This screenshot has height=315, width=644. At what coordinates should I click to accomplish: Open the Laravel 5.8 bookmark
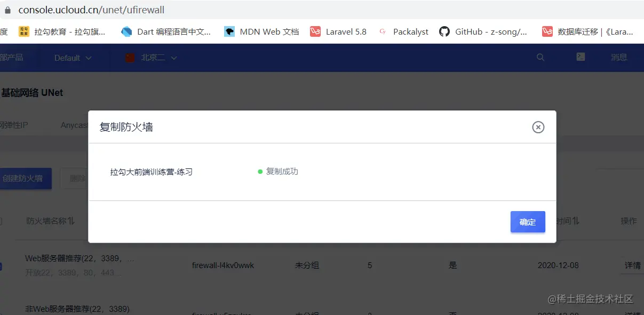[338, 31]
